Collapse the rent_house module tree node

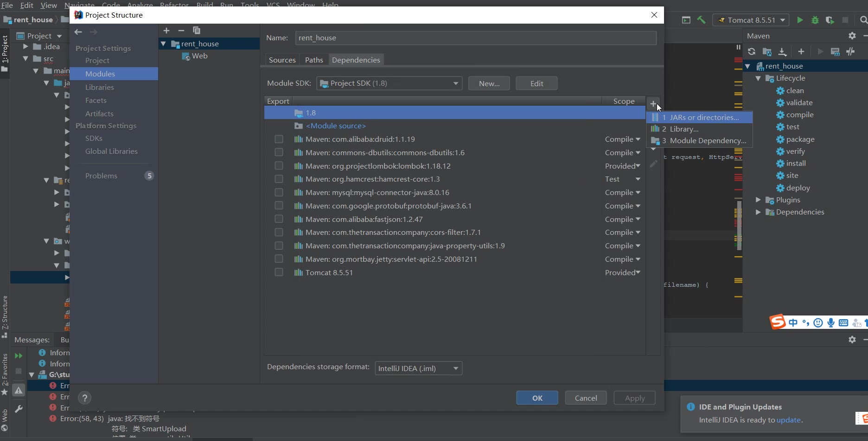[163, 44]
